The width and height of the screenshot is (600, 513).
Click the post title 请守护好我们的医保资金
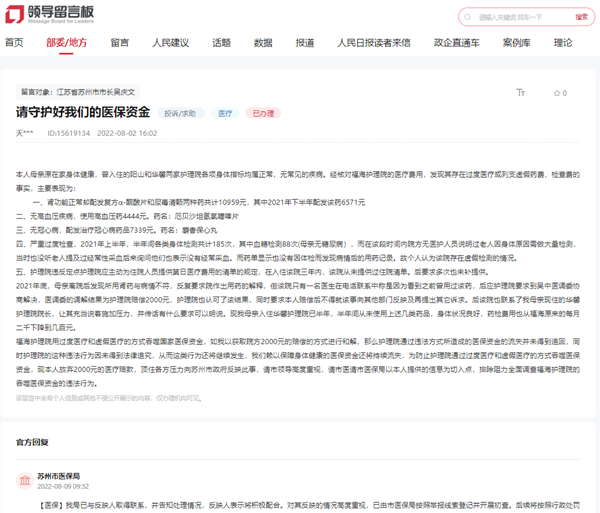coord(83,112)
